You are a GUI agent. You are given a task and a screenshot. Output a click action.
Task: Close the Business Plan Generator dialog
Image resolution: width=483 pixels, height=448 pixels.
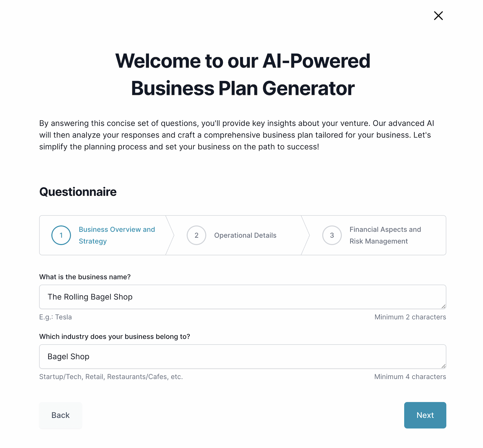(438, 16)
